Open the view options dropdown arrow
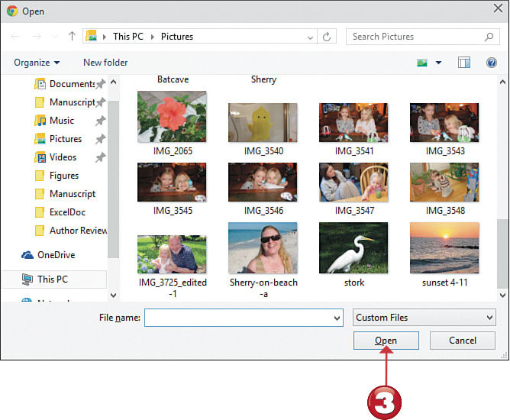 point(438,63)
